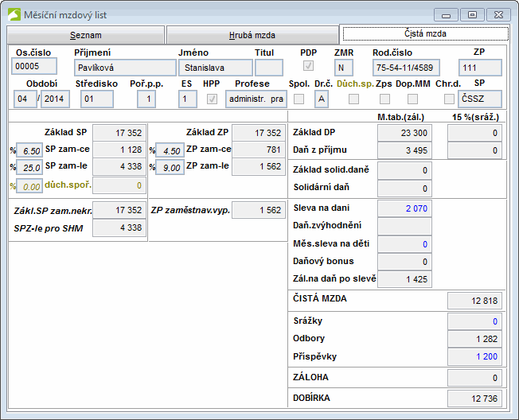519x420 pixels.
Task: Click the Sleva na dani value field
Action: point(407,208)
